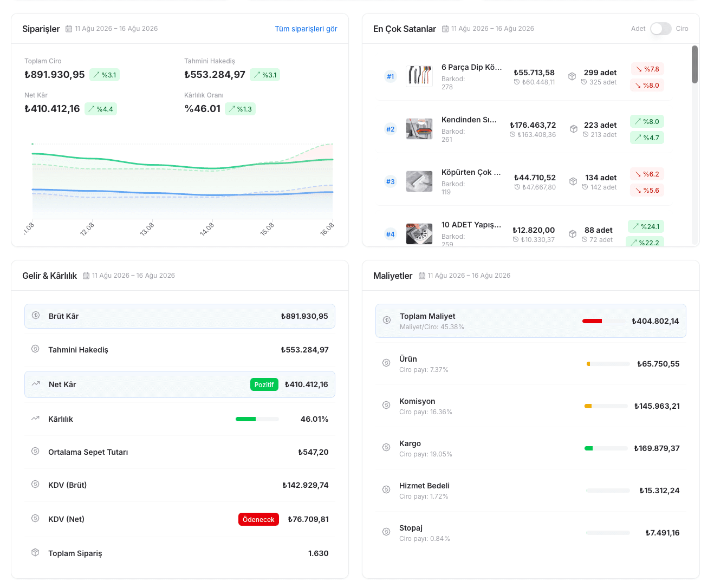Click the lira icon in Brüt Kâr row
The image size is (714, 588).
click(36, 315)
